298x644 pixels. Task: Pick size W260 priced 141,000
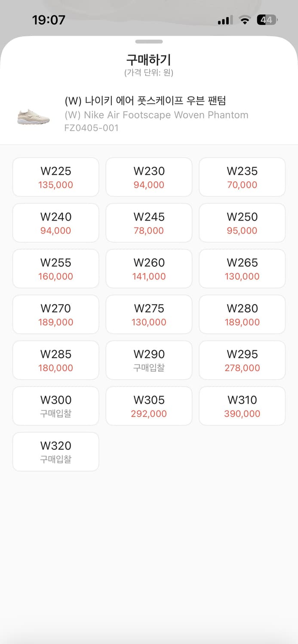149,268
